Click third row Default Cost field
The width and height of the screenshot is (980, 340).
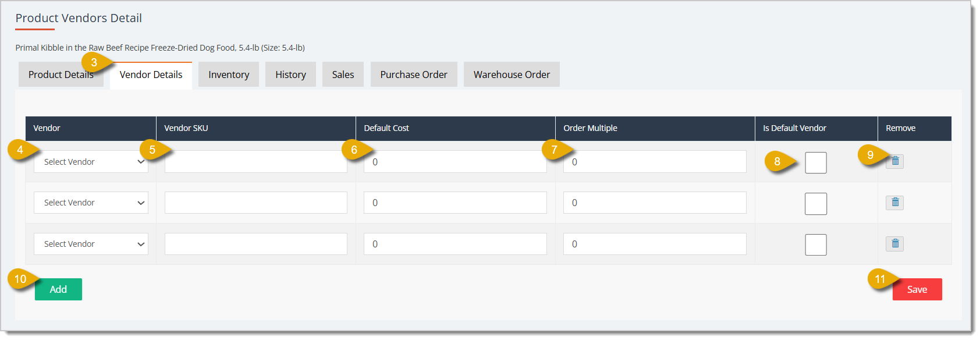click(x=455, y=244)
